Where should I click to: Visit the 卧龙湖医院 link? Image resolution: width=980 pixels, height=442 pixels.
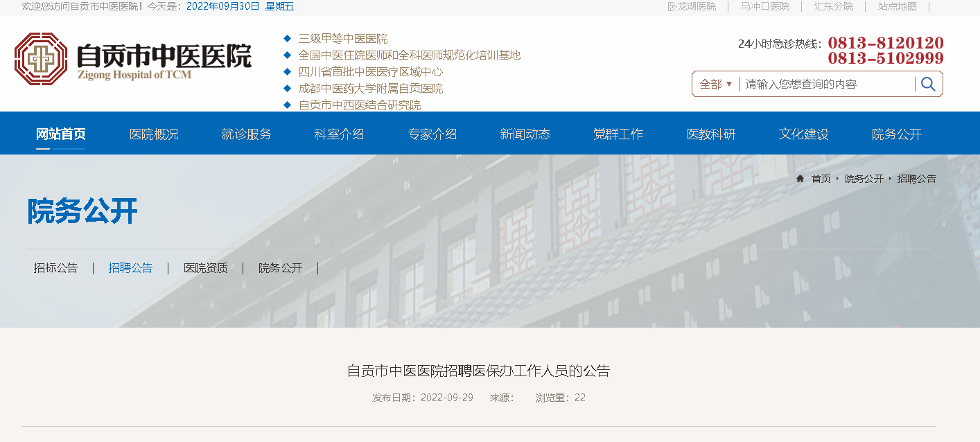(x=692, y=6)
